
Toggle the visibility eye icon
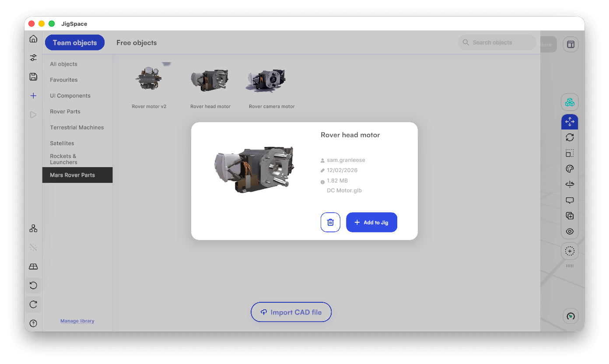570,231
